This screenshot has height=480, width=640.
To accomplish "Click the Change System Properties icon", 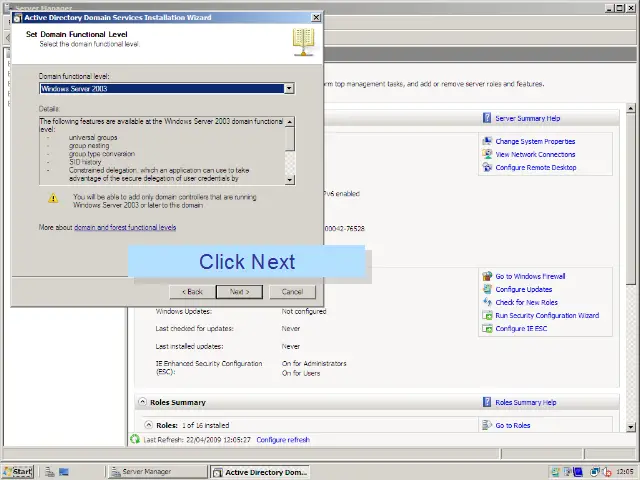I will tap(487, 141).
